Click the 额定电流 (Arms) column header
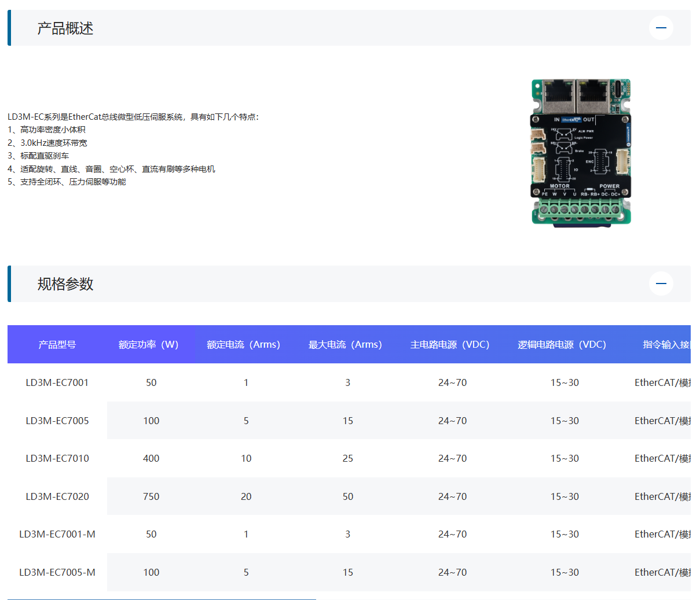 click(x=243, y=345)
